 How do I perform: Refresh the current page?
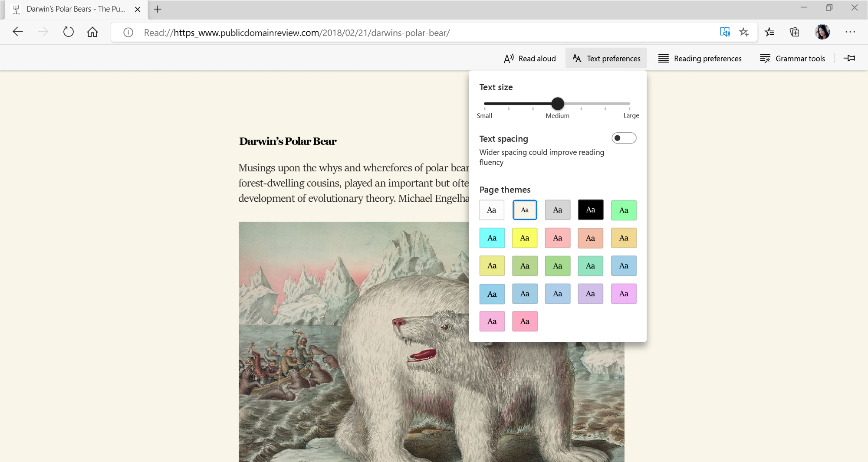(69, 32)
